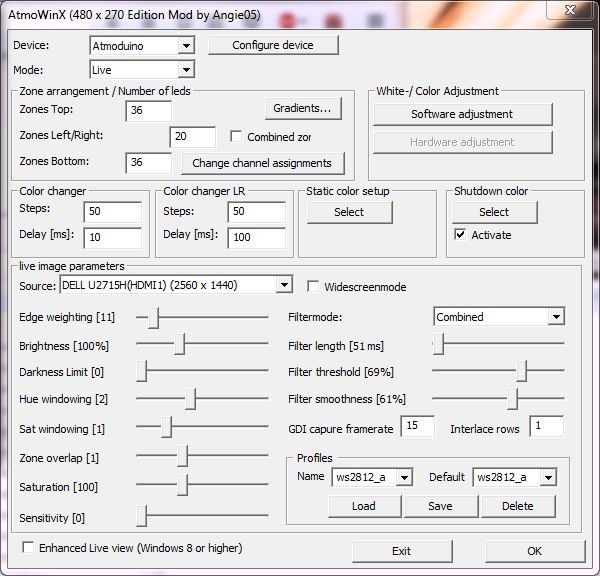Uncheck the Activate shutdown color checkbox
Screen dimensions: 600x576
[460, 235]
